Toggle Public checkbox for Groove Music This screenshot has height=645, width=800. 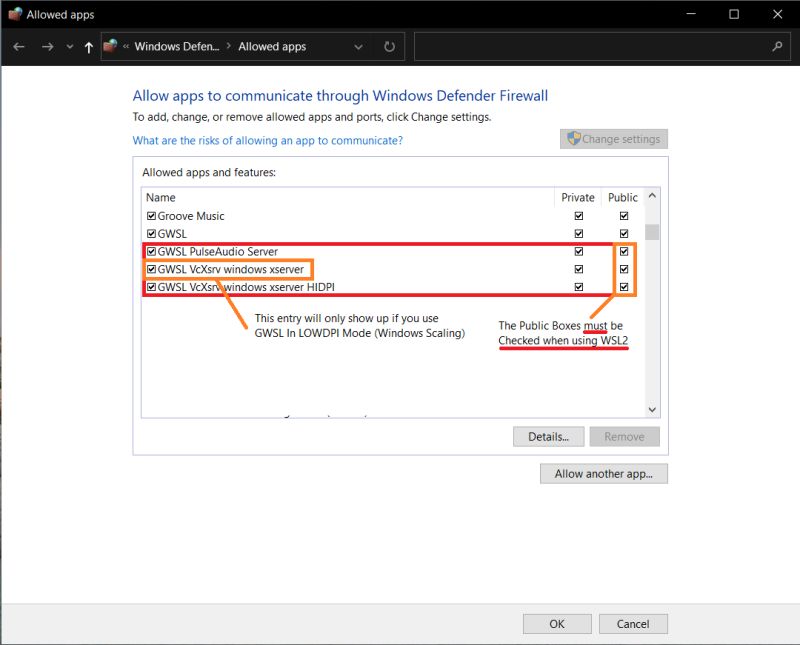pos(624,216)
